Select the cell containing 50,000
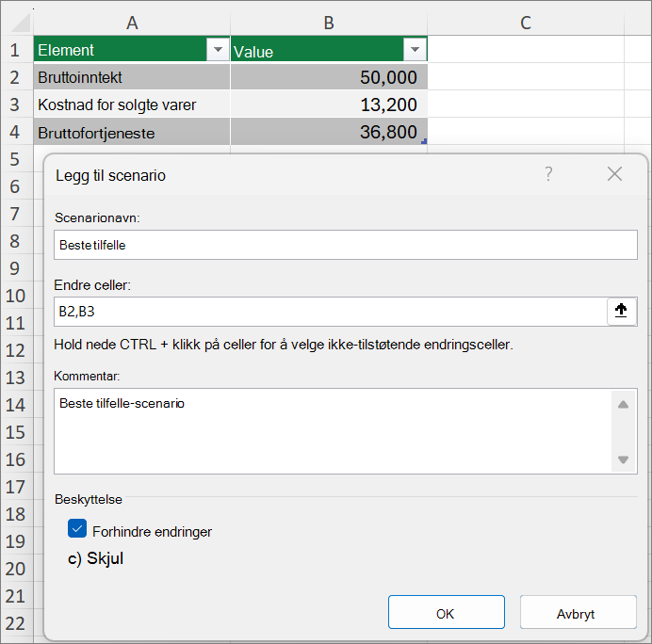The image size is (652, 644). 329,77
